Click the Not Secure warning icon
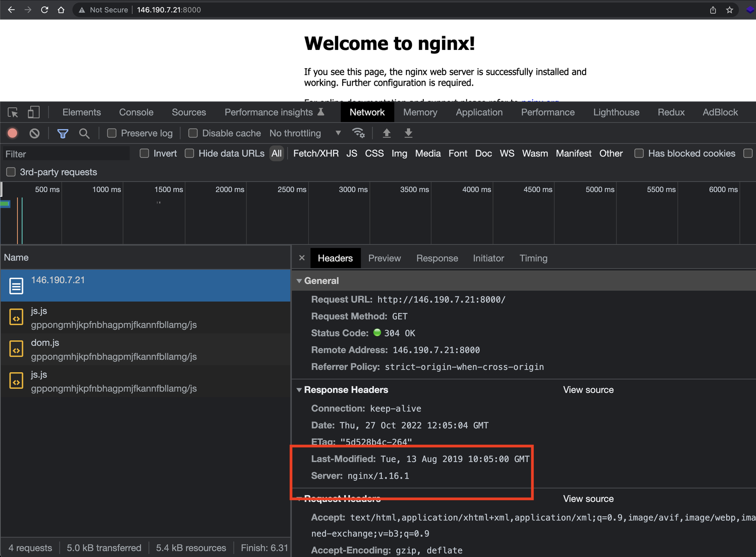The height and width of the screenshot is (557, 756). click(x=82, y=10)
